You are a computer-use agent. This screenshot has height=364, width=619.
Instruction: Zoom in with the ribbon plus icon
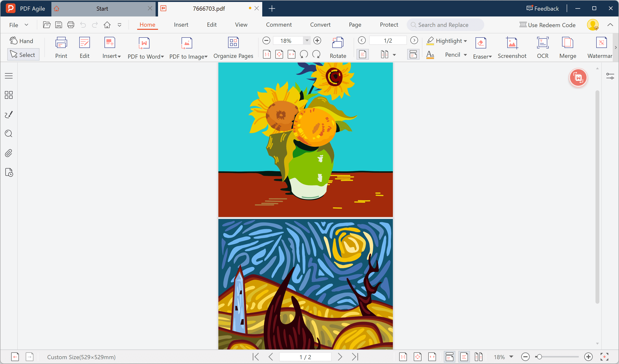(317, 40)
